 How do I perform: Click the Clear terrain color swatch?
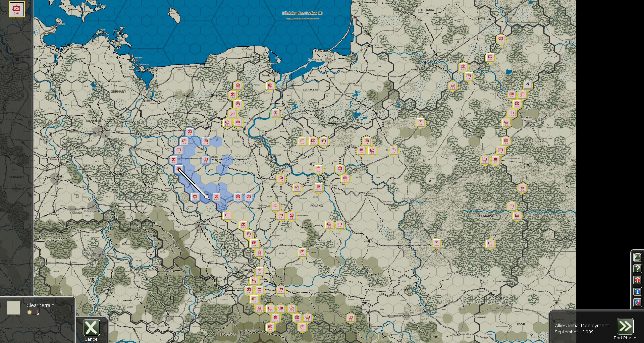click(13, 307)
